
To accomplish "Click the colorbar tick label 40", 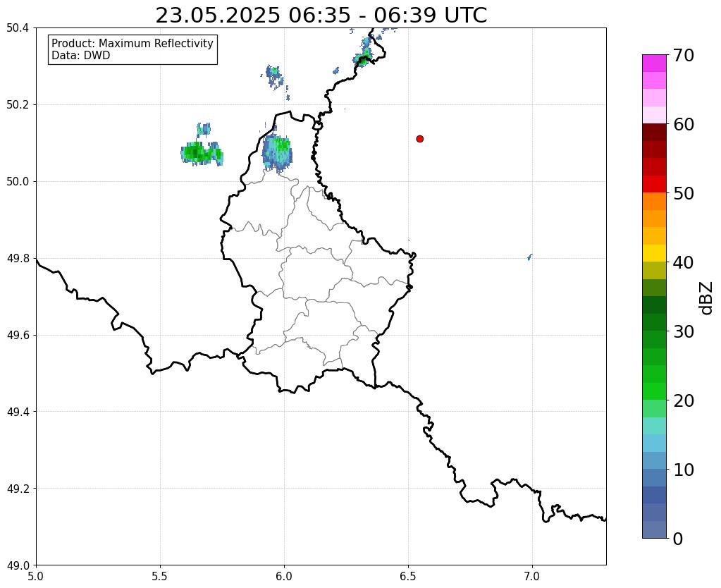I will tap(684, 262).
